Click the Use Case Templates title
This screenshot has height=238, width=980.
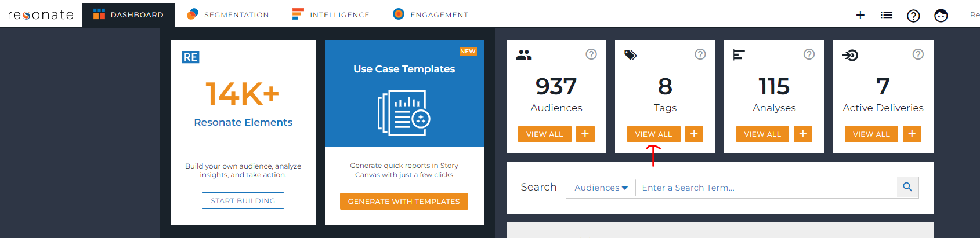[404, 69]
